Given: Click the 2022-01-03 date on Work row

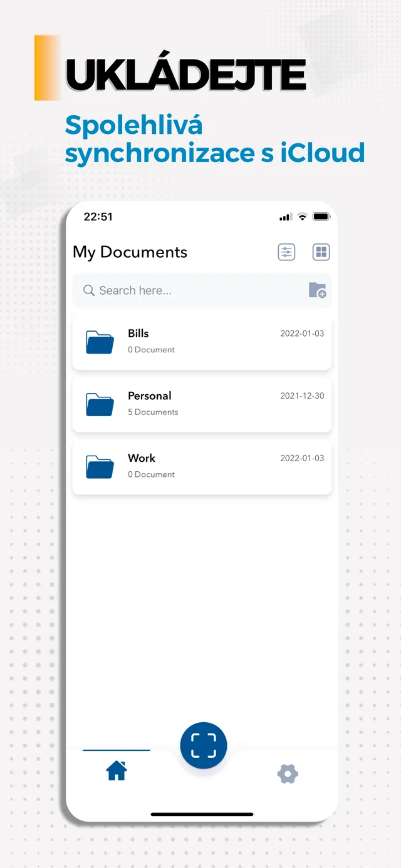Looking at the screenshot, I should (x=302, y=458).
